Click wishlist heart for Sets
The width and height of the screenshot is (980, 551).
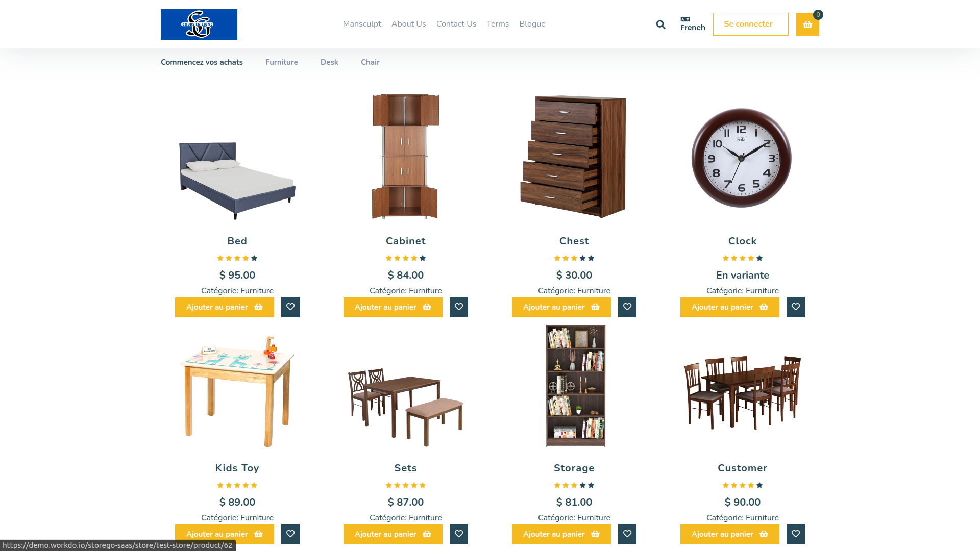(x=459, y=534)
